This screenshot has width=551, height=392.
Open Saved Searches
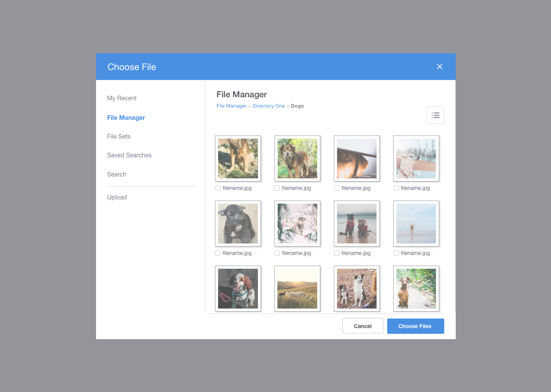[129, 155]
